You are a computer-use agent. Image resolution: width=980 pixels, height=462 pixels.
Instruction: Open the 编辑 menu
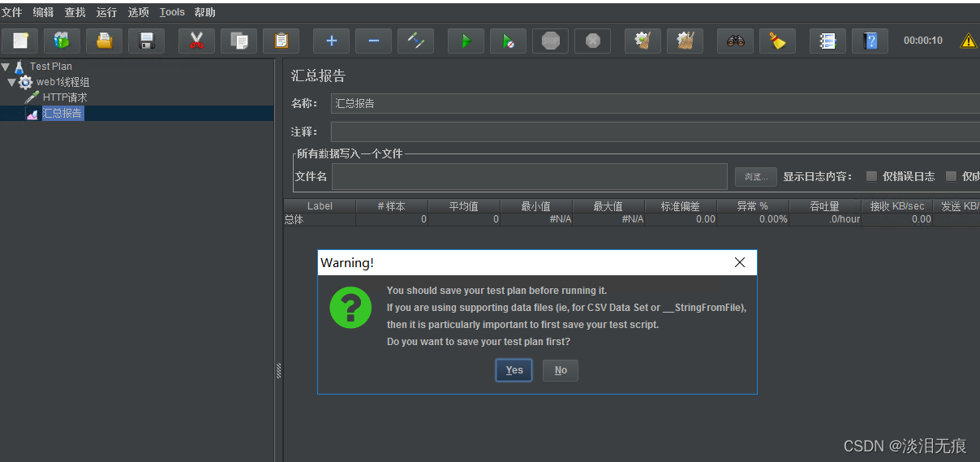(44, 12)
